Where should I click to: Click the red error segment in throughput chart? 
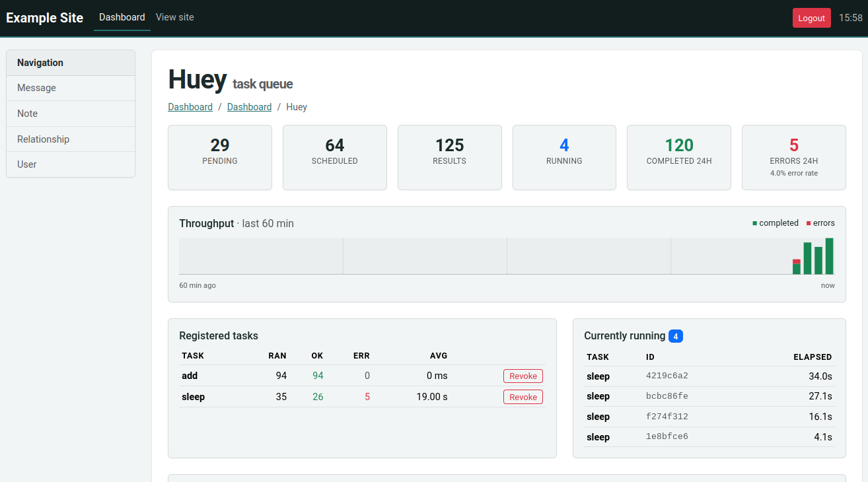(797, 261)
